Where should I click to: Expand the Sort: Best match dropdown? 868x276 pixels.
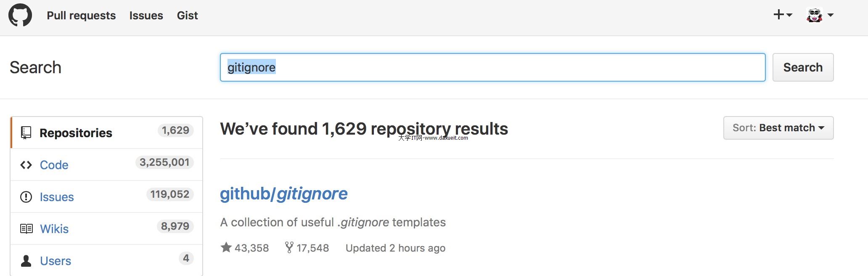pyautogui.click(x=778, y=128)
